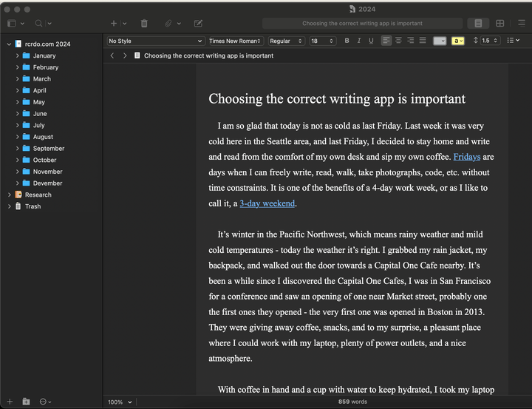Click the toolbar search magnifier icon

39,24
